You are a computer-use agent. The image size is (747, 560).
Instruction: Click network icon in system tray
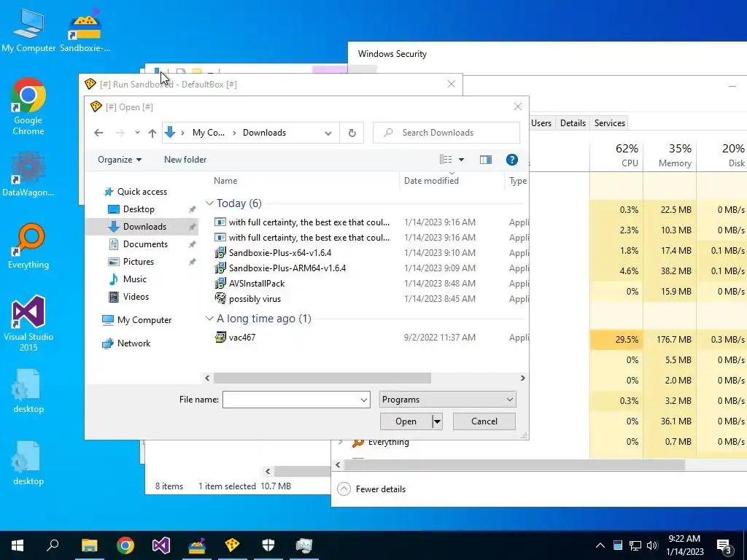(x=635, y=545)
